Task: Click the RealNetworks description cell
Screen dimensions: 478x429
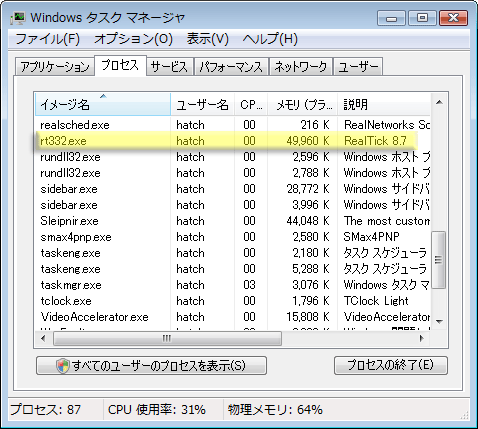Action: (x=387, y=125)
